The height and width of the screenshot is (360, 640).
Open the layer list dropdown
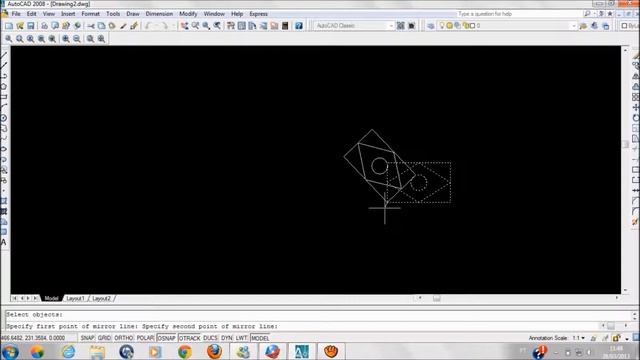tap(573, 26)
